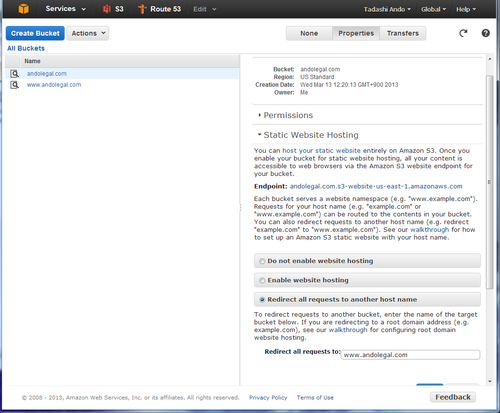Open the Edit dropdown in top bar
Viewport: 500px width, 413px height.
click(205, 9)
